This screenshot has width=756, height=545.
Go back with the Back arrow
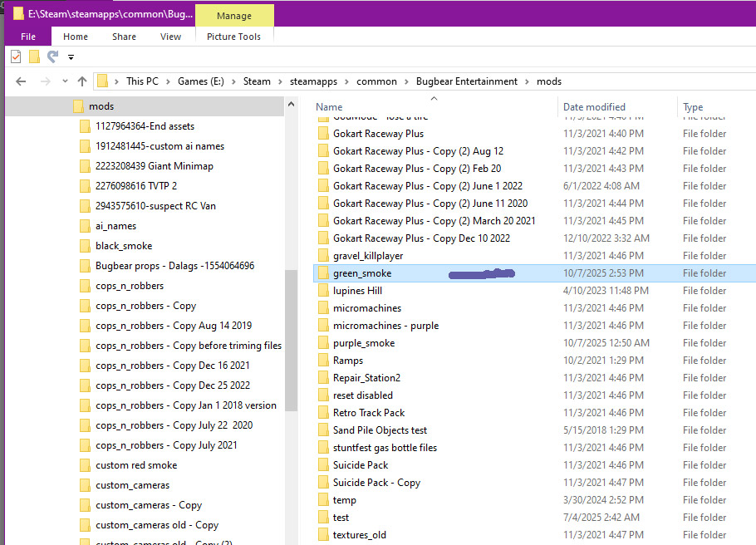tap(21, 81)
